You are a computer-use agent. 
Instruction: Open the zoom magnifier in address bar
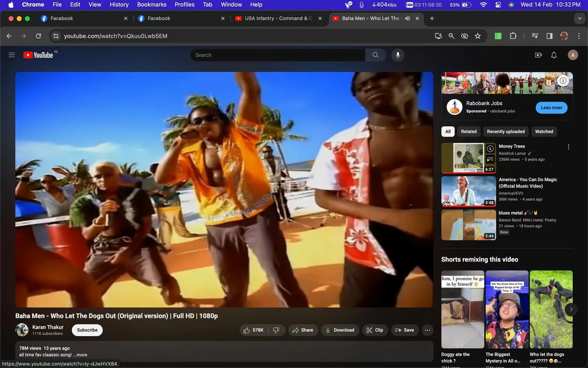click(x=452, y=36)
